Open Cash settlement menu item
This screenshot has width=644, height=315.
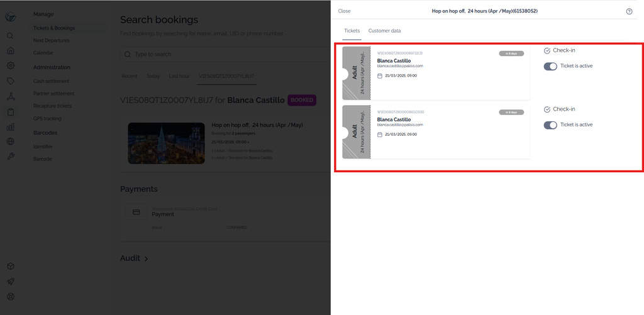click(52, 81)
